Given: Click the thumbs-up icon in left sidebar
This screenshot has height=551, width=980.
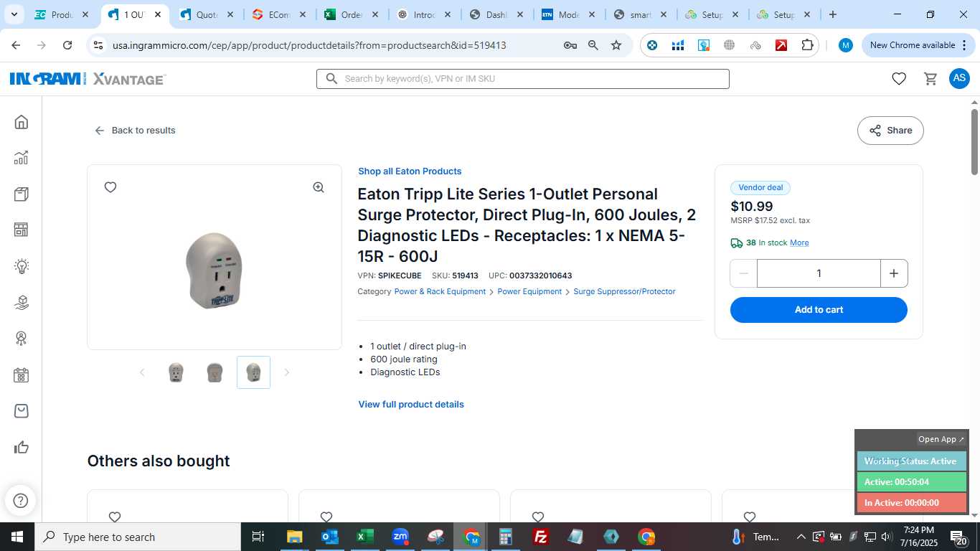Looking at the screenshot, I should [x=22, y=448].
